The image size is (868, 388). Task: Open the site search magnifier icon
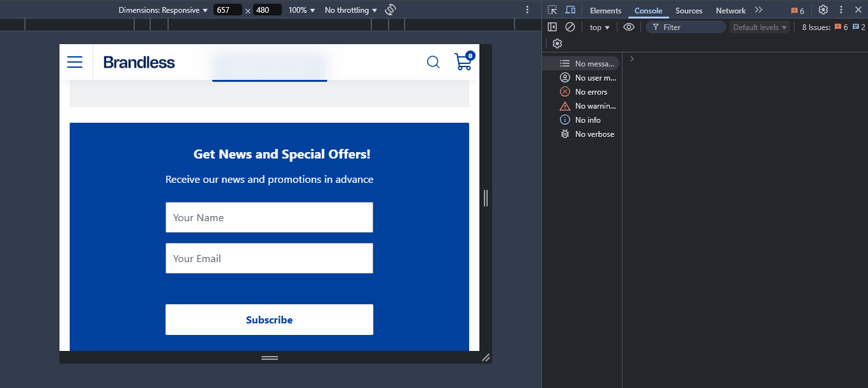(x=433, y=62)
